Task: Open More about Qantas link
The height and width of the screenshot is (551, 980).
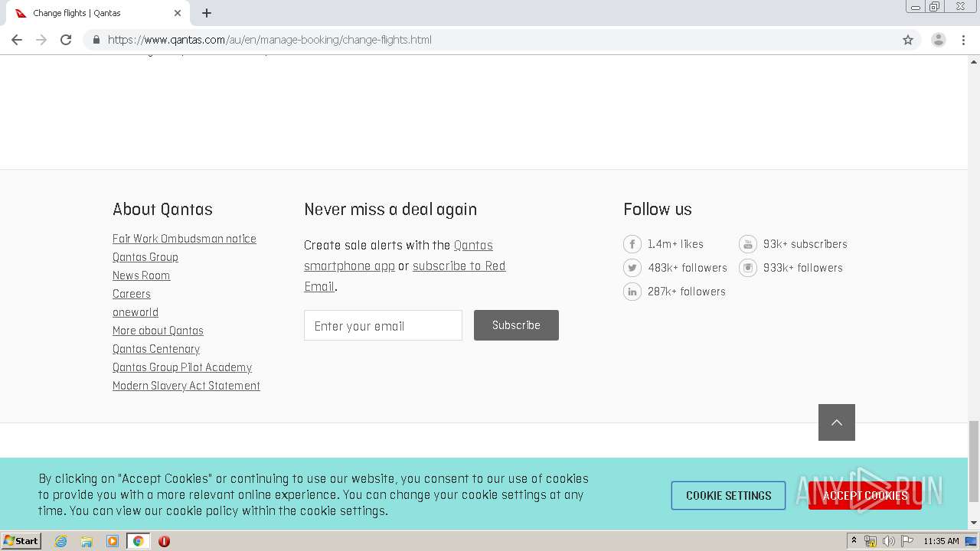Action: click(x=158, y=331)
